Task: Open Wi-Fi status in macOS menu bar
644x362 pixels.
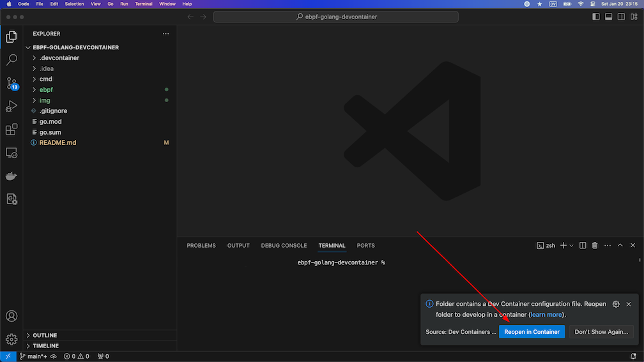Action: tap(580, 4)
